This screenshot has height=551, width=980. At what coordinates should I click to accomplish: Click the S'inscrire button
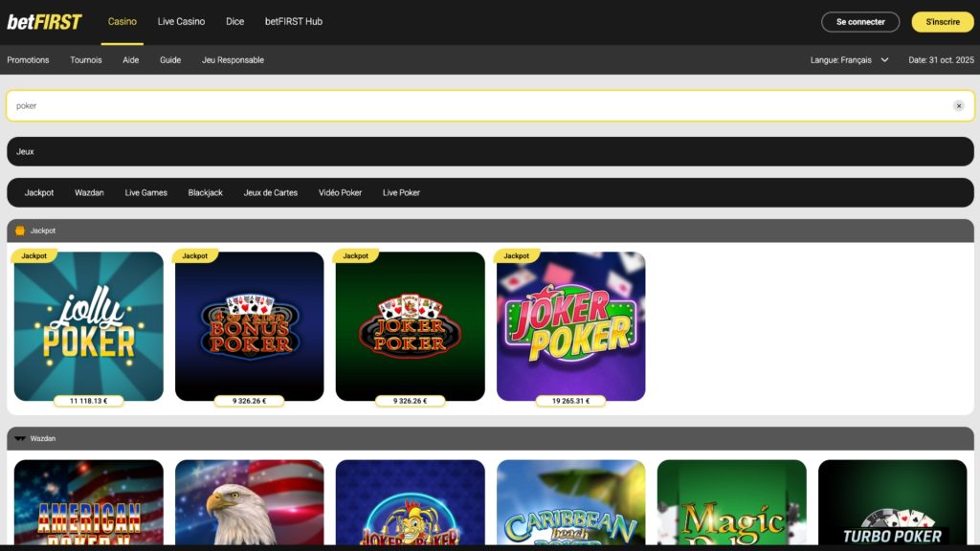click(943, 21)
